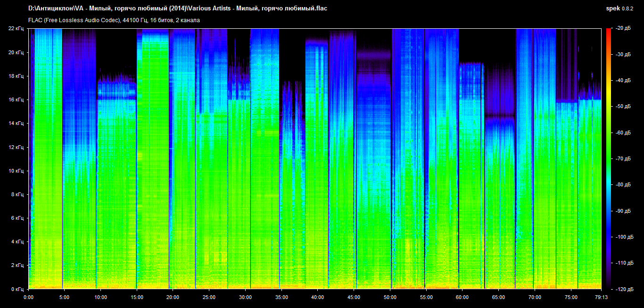The width and height of the screenshot is (644, 308).
Task: Click the "16 кГц" frequency axis label
Action: 16,100
